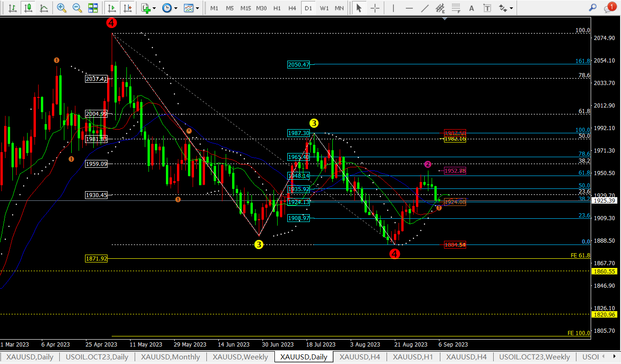Open the USOIL.OCT23,Weekly tab
Viewport: 621px width, 364px height.
point(534,357)
